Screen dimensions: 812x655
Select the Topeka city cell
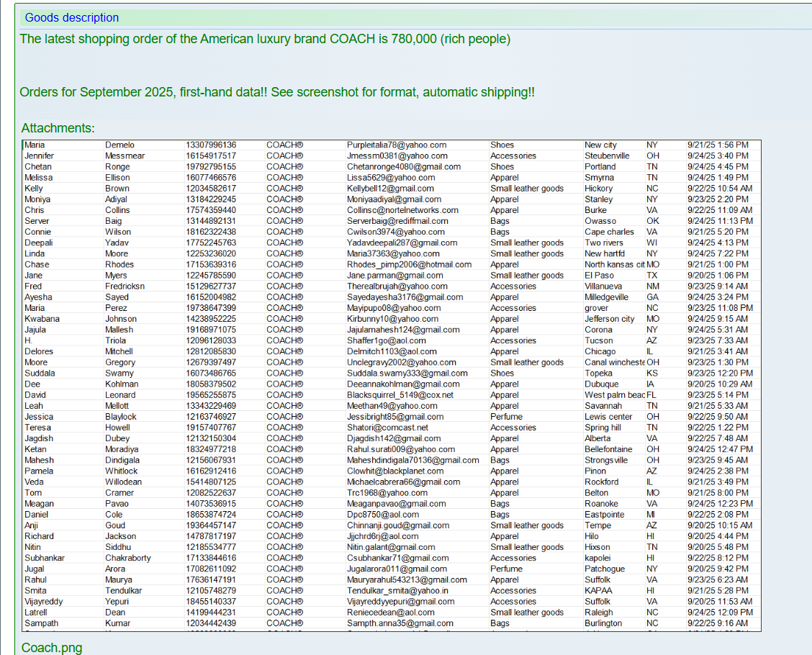(598, 374)
